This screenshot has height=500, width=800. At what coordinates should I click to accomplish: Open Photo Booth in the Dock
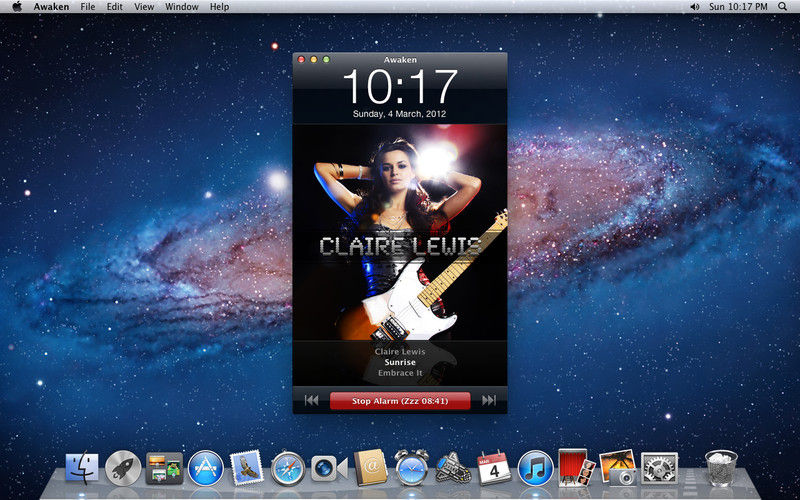(x=577, y=467)
